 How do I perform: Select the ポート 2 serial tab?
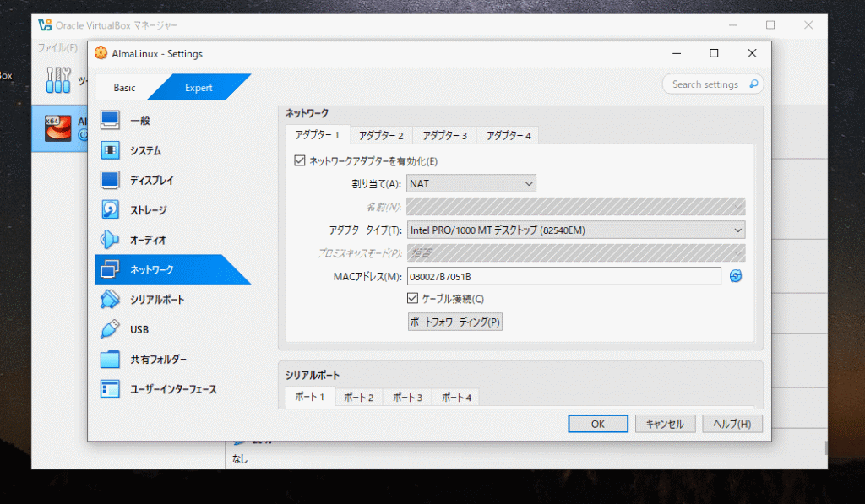point(359,398)
